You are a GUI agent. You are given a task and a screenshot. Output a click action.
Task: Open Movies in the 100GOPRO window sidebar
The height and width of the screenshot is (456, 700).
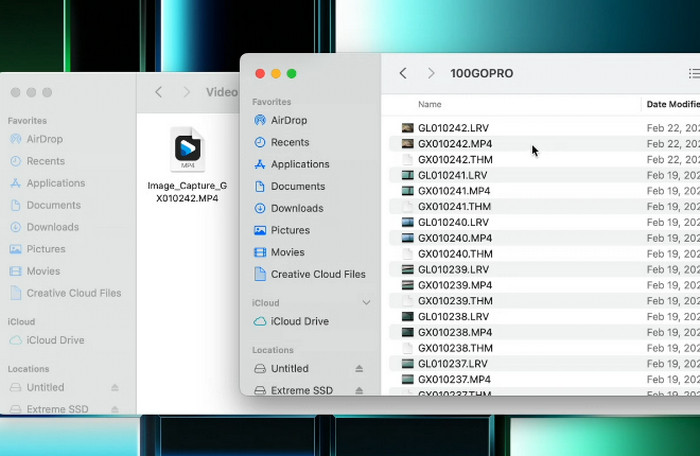(x=279, y=252)
